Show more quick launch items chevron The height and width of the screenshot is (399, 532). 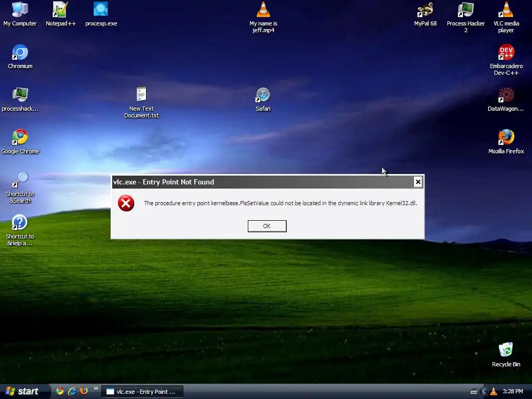pyautogui.click(x=96, y=389)
